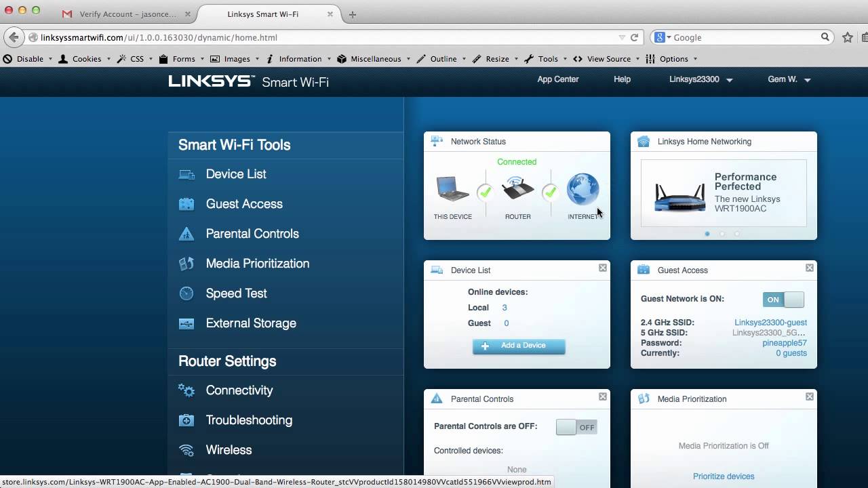Open the External Storage icon
Screen dimensions: 868x488
coord(186,323)
